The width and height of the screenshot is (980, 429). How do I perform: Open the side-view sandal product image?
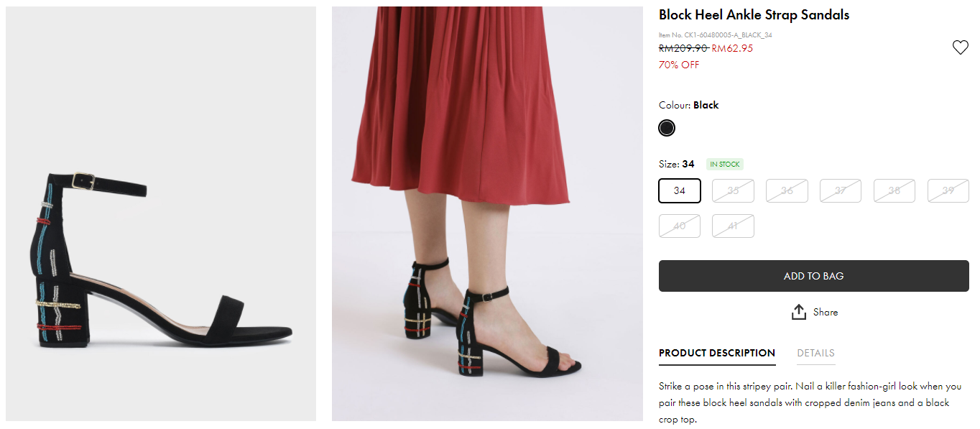pyautogui.click(x=161, y=214)
